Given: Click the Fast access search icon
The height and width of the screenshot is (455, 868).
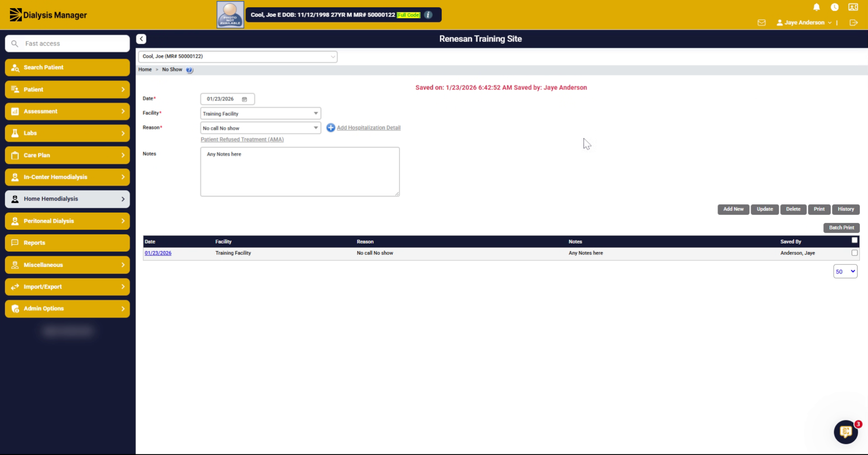Looking at the screenshot, I should 14,43.
